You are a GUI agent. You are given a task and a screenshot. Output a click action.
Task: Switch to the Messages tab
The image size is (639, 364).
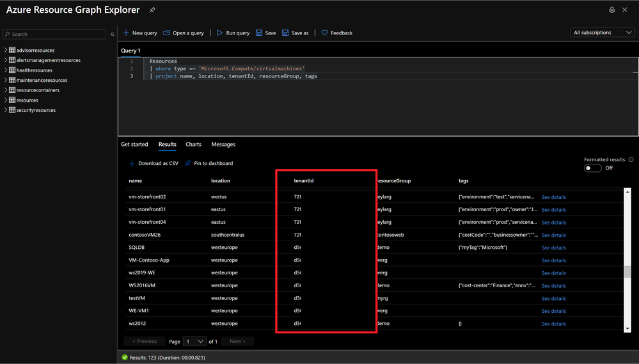223,145
